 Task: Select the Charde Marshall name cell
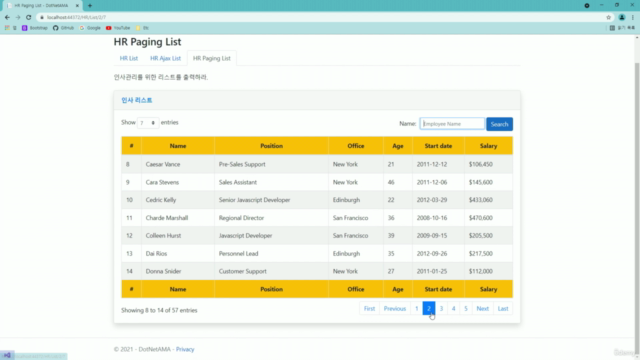pyautogui.click(x=178, y=218)
